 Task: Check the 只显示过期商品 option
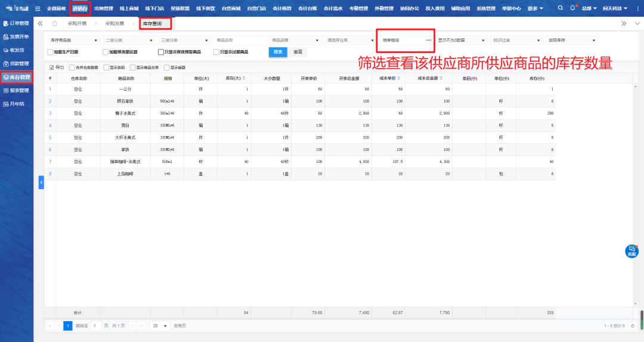point(216,52)
